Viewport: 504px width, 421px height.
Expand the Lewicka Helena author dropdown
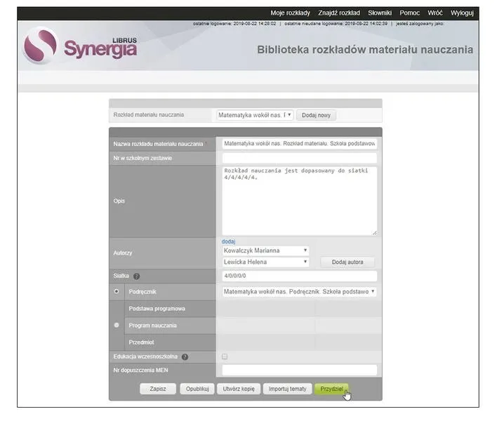(265, 262)
